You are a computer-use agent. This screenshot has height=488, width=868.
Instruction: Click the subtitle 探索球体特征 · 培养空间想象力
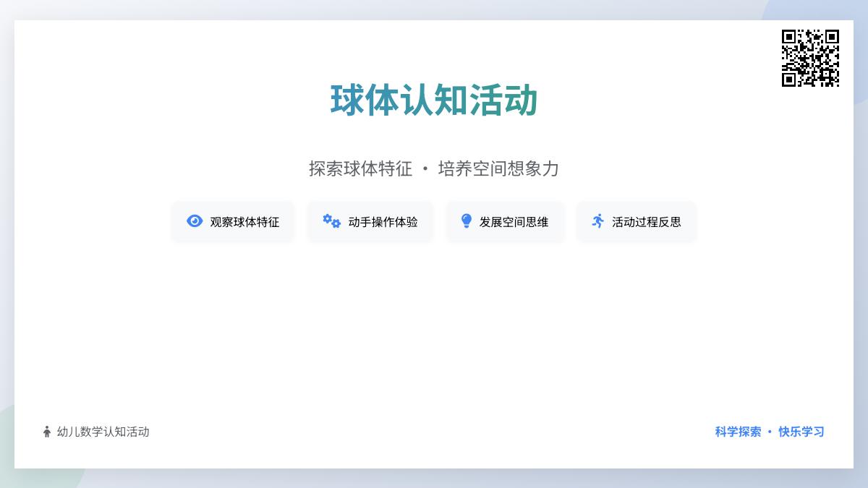click(434, 168)
